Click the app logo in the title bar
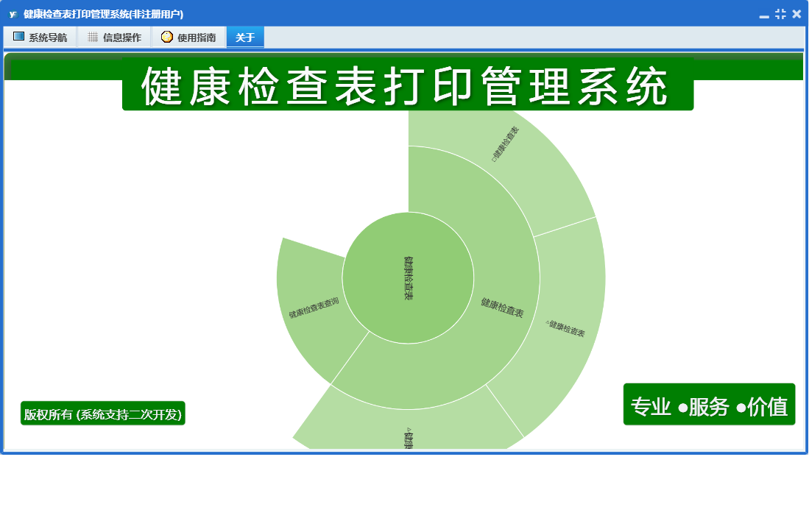809x532 pixels. click(x=13, y=14)
